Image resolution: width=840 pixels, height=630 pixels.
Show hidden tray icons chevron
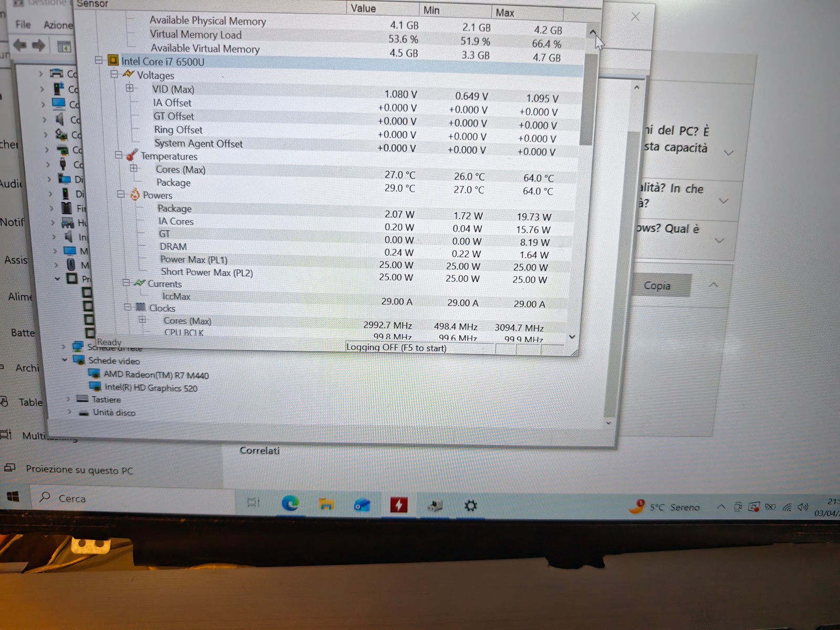pyautogui.click(x=721, y=507)
